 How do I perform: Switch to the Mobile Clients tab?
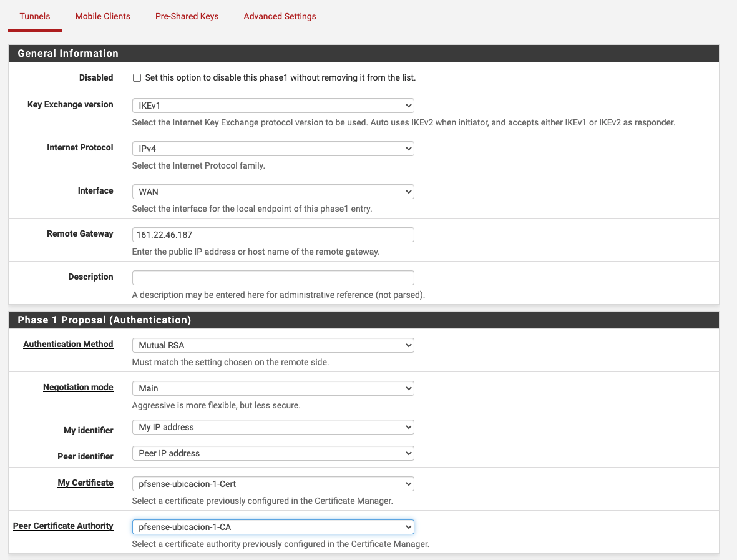(102, 16)
